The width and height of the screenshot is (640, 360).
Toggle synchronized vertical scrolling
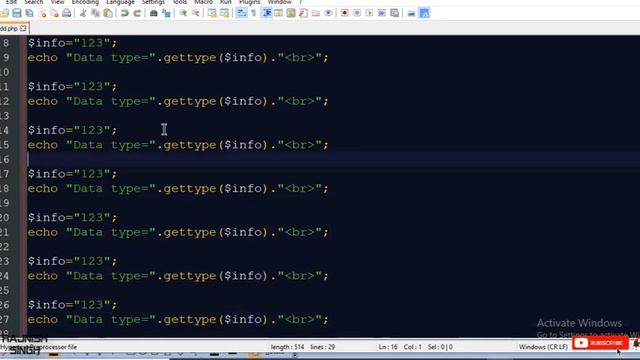tap(212, 13)
